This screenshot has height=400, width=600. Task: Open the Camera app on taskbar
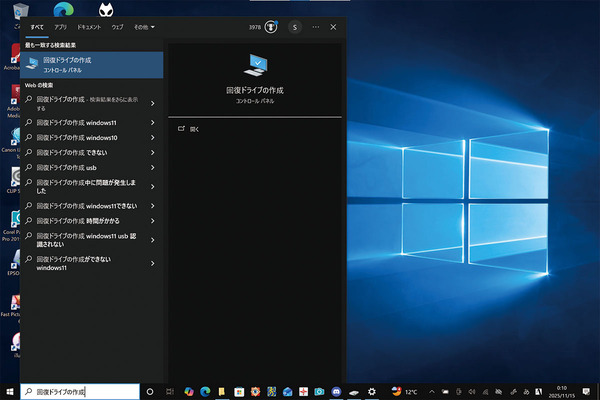[x=319, y=392]
